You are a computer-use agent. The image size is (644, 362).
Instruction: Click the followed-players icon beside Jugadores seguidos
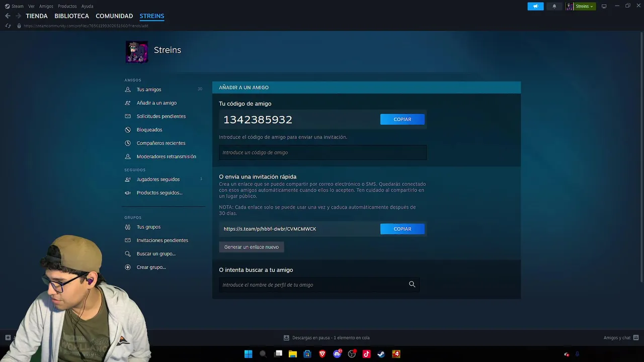point(128,179)
